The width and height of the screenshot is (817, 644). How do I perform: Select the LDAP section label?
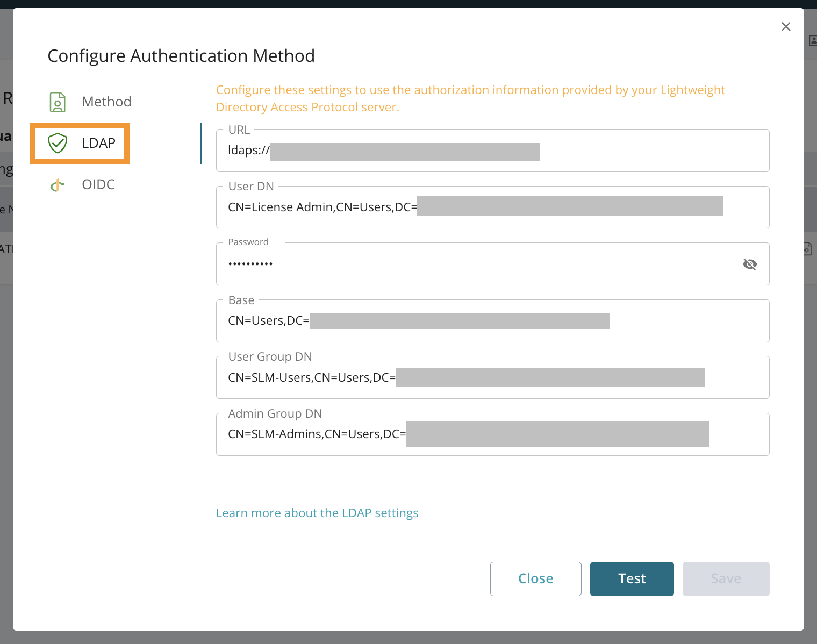pyautogui.click(x=98, y=143)
